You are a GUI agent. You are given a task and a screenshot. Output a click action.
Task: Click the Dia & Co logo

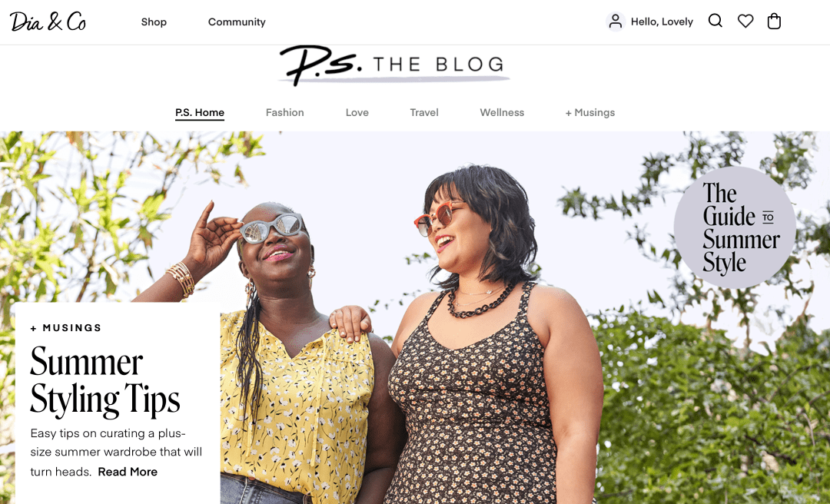(x=48, y=22)
